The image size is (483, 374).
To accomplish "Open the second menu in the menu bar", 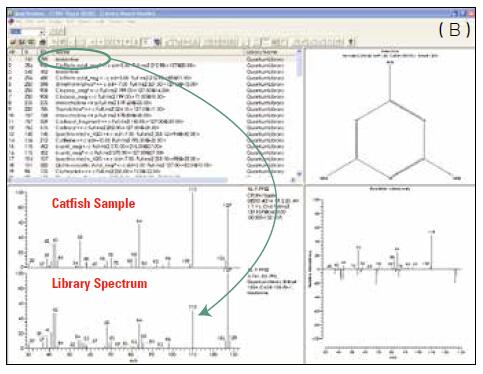I will click(30, 22).
